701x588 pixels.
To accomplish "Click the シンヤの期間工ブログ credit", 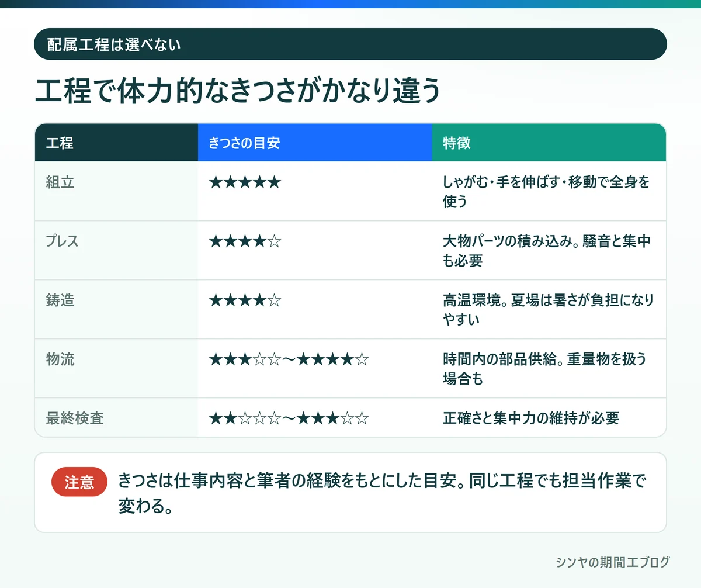I will [612, 562].
